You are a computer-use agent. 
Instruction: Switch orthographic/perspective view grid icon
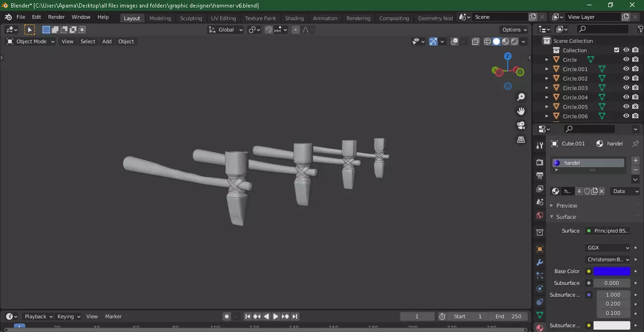[x=521, y=139]
